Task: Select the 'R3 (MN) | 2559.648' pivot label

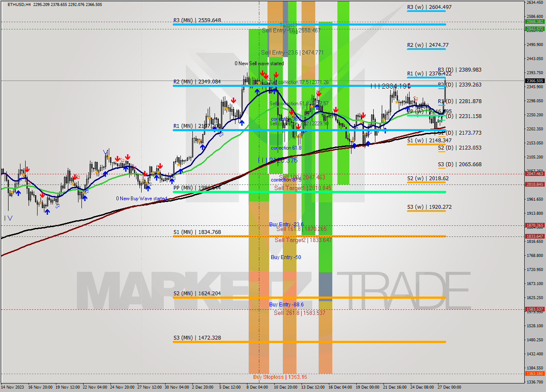Action: (x=197, y=20)
